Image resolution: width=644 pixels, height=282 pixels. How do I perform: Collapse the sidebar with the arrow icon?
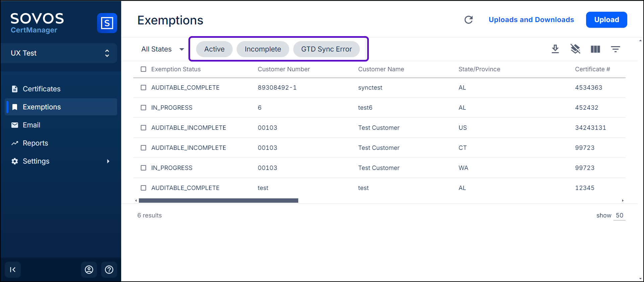[13, 270]
